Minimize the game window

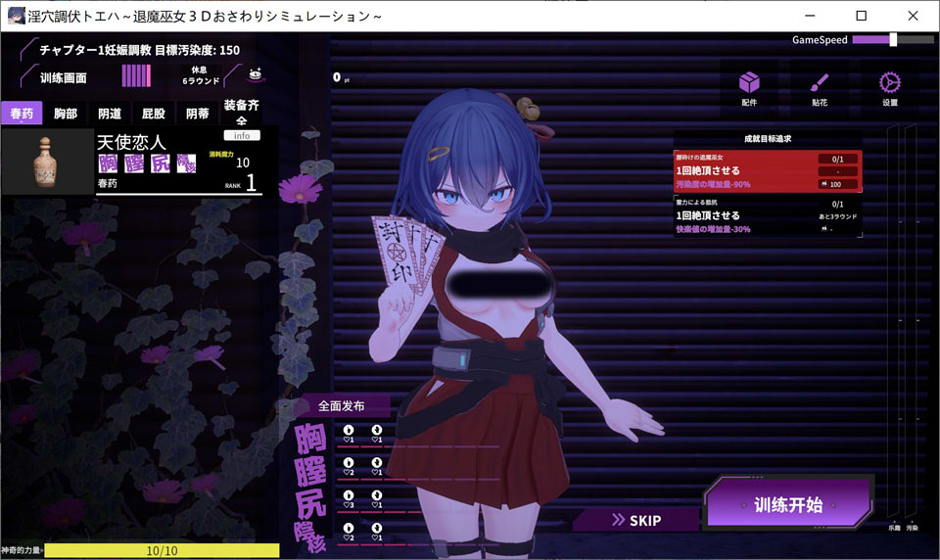pyautogui.click(x=810, y=16)
